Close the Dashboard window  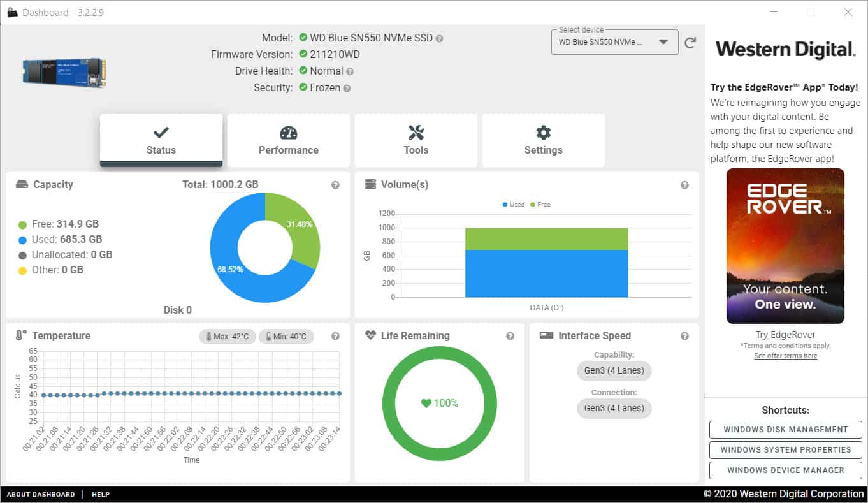click(848, 12)
